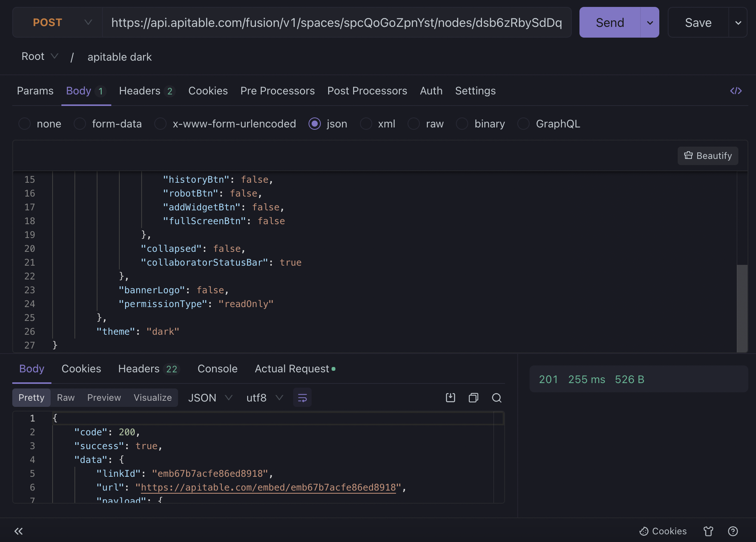Open the Actual Request tab
756x542 pixels.
click(295, 369)
